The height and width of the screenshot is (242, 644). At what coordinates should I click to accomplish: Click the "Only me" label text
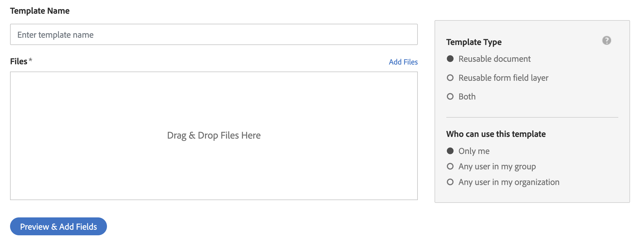tap(474, 151)
